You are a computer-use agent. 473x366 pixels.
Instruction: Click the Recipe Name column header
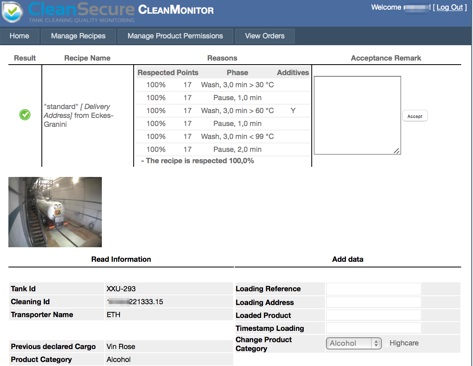tap(87, 58)
